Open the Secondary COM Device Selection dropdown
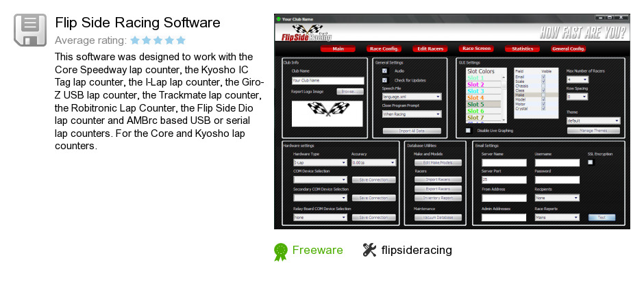 [x=320, y=198]
